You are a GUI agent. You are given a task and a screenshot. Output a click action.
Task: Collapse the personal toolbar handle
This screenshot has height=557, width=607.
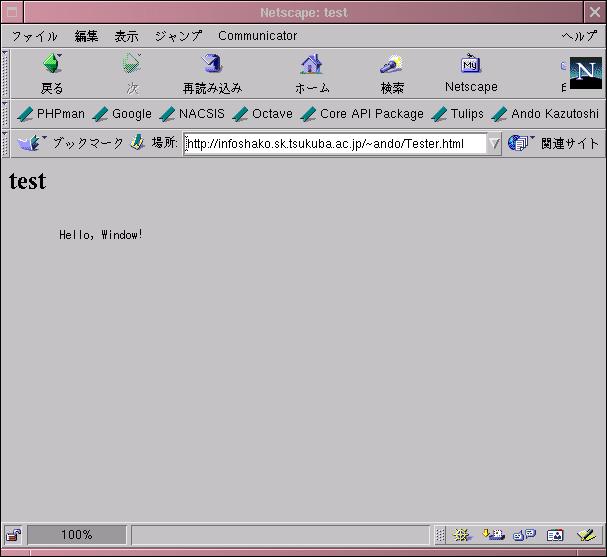(x=5, y=114)
